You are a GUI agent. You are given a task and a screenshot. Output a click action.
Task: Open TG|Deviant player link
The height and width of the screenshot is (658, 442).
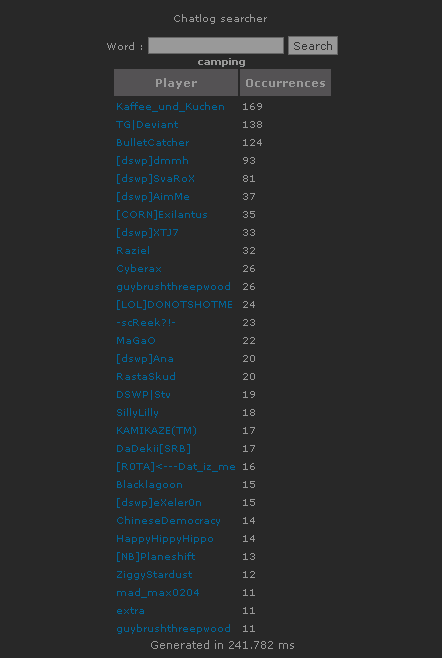click(147, 125)
